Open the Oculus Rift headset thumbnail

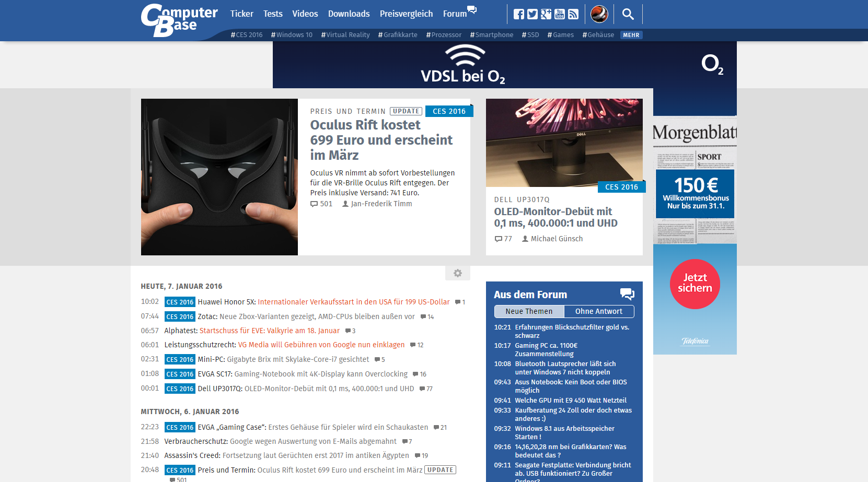point(219,177)
